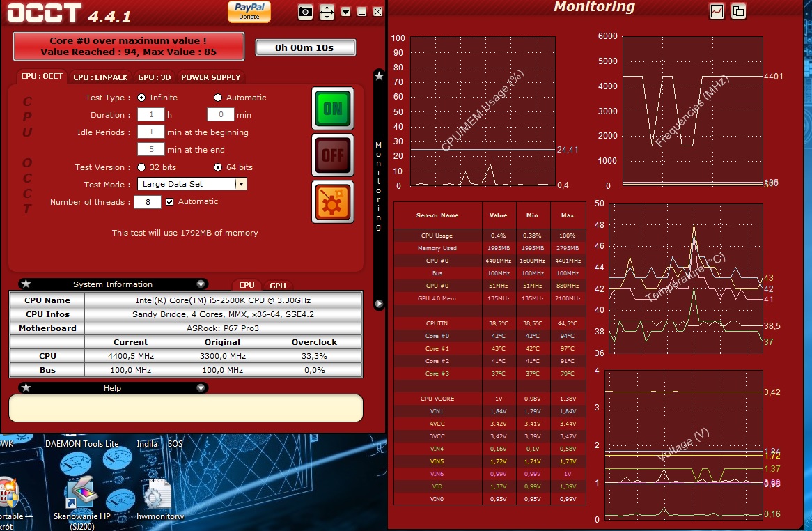
Task: Click the CPU Usage sensor row
Action: [x=490, y=236]
